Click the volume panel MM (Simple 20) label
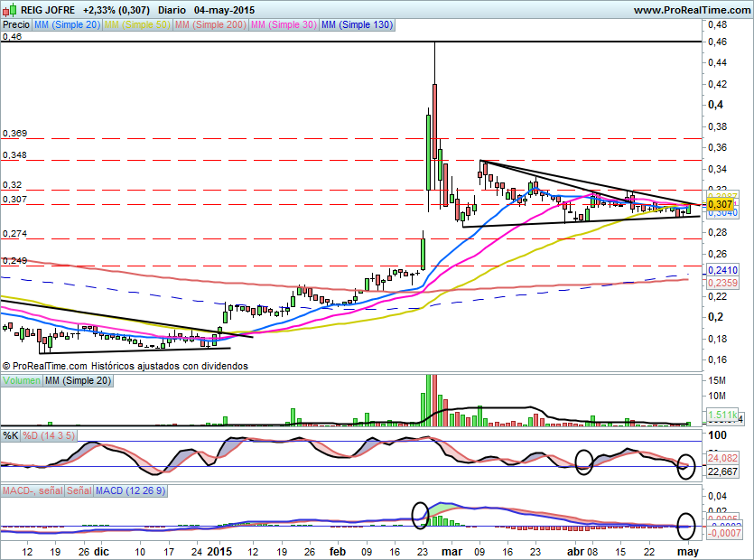Viewport: 754px width, 560px height. (x=78, y=382)
